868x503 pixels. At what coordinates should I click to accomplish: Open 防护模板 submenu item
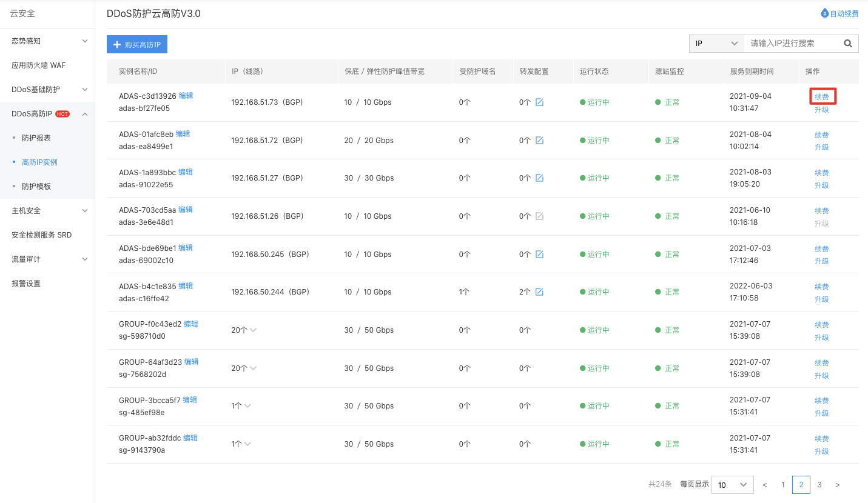point(36,187)
